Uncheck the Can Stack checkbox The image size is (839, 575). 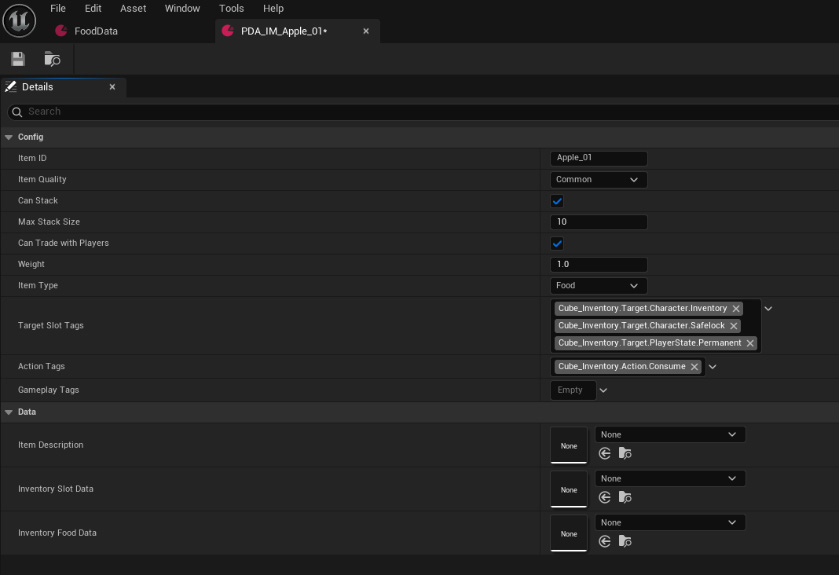557,201
